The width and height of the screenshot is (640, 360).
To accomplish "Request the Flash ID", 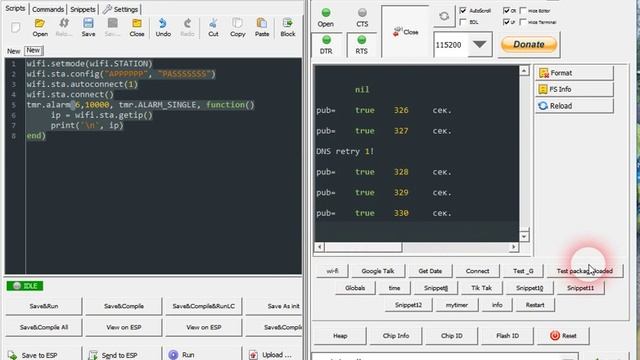I will pyautogui.click(x=507, y=336).
